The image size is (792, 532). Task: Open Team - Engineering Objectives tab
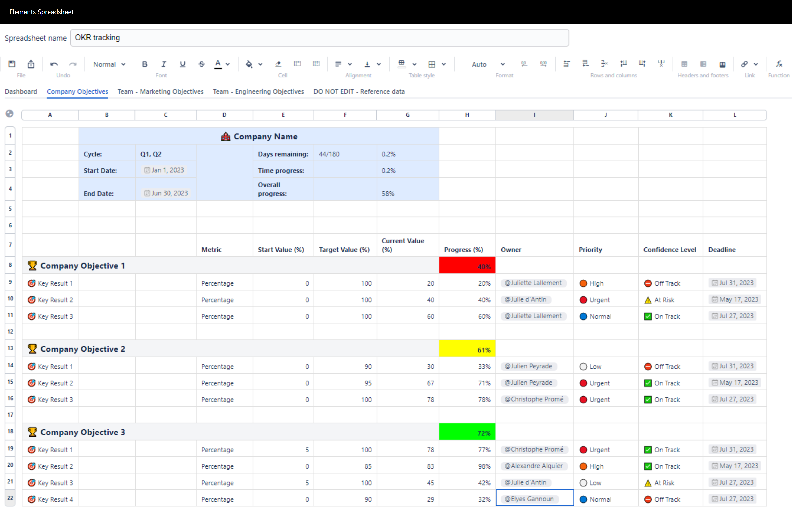[x=258, y=92]
